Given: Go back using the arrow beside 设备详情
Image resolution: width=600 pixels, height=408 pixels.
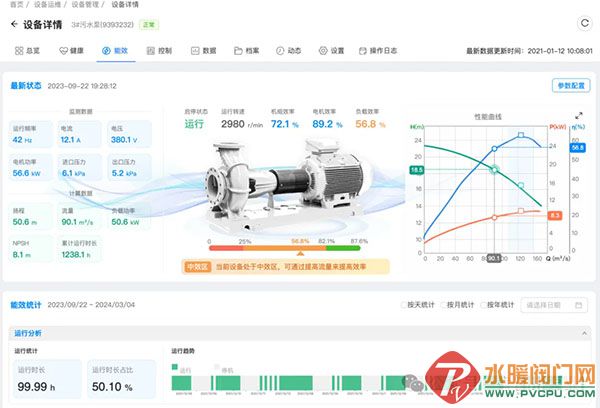Looking at the screenshot, I should [15, 24].
